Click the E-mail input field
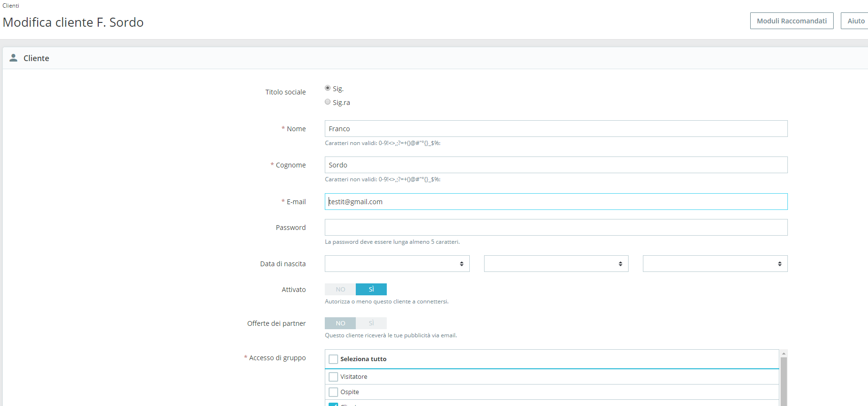The image size is (868, 406). (x=556, y=201)
